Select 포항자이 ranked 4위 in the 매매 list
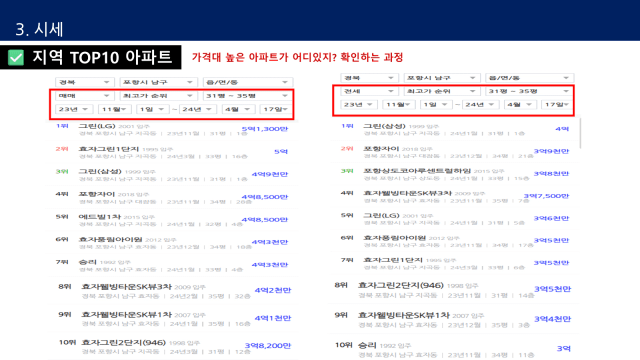640x360 pixels. (x=96, y=194)
